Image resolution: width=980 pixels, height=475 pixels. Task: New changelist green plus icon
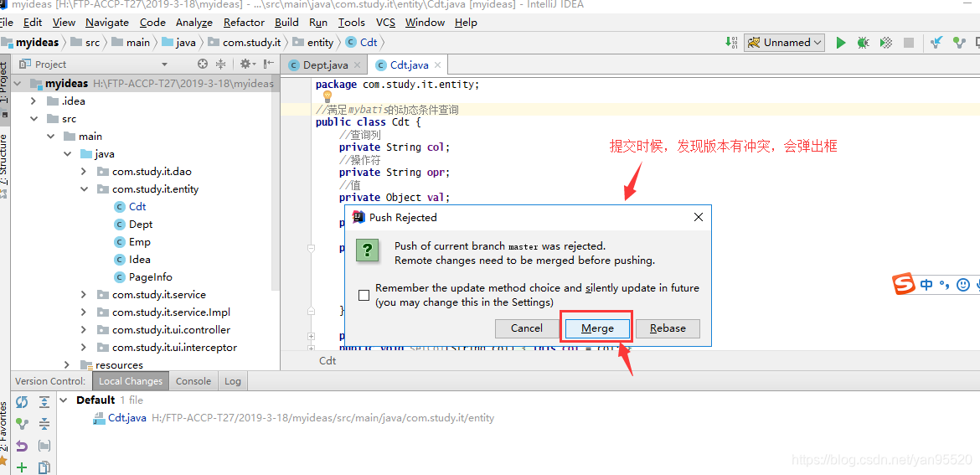tap(22, 467)
